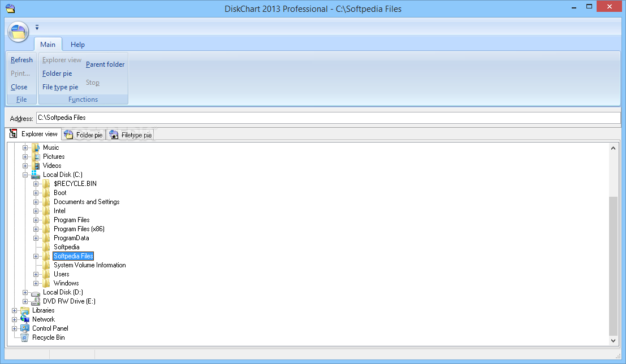Select the Control Panel tree item
The width and height of the screenshot is (626, 364).
(x=50, y=328)
